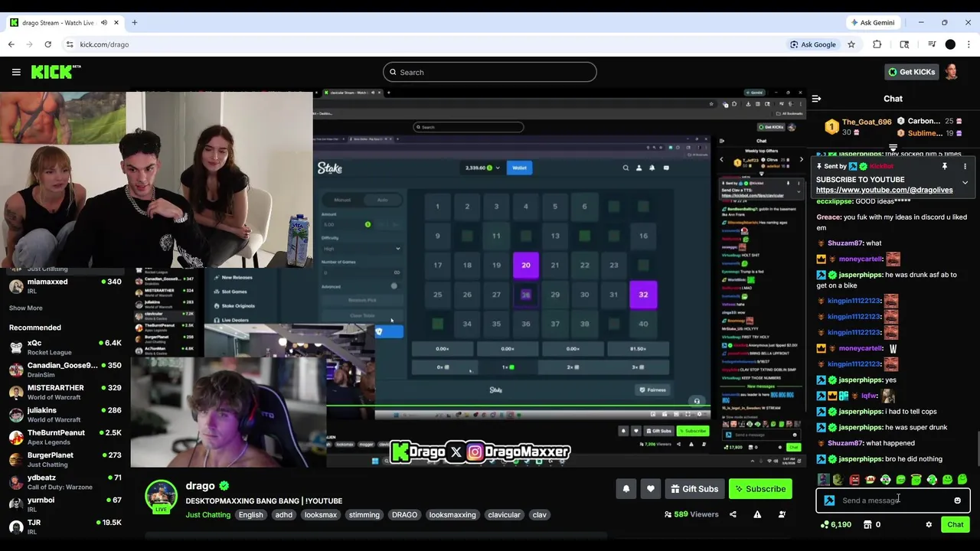This screenshot has width=980, height=551.
Task: Click the Get KICKs button
Action: click(x=911, y=72)
